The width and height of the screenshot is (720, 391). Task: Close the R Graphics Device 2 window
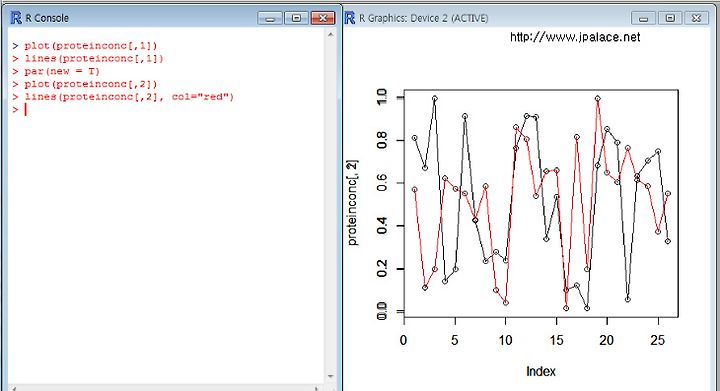[x=697, y=18]
